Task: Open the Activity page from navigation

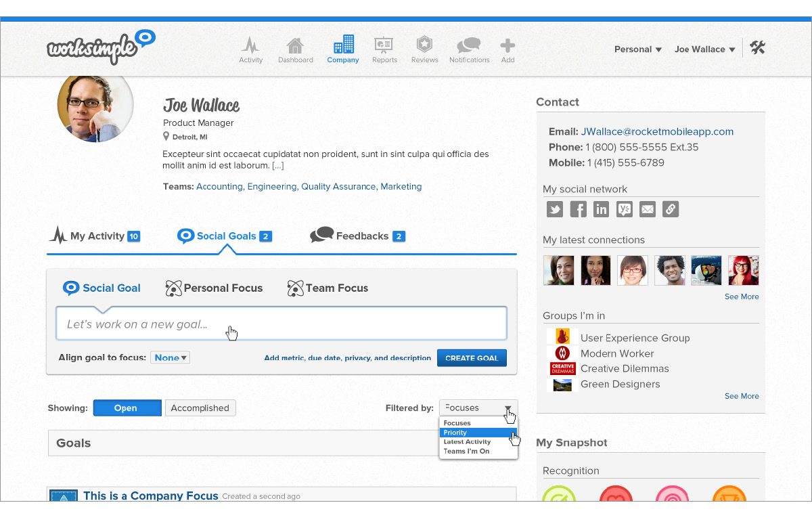Action: (x=250, y=49)
